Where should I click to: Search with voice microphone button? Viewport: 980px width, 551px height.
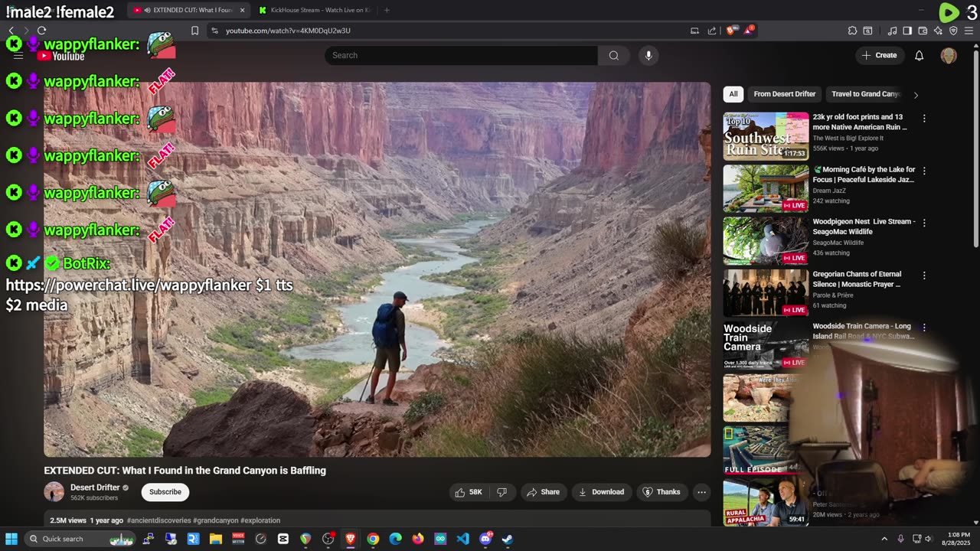coord(648,55)
